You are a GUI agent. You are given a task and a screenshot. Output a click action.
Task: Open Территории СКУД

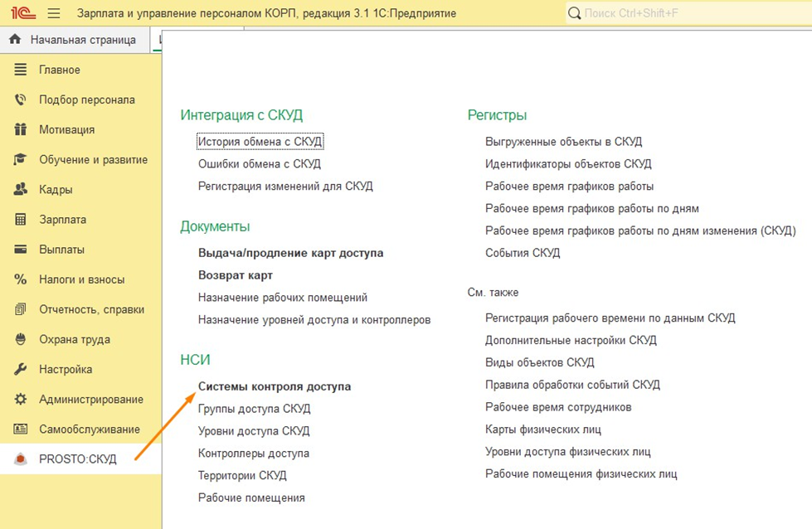[x=242, y=476]
